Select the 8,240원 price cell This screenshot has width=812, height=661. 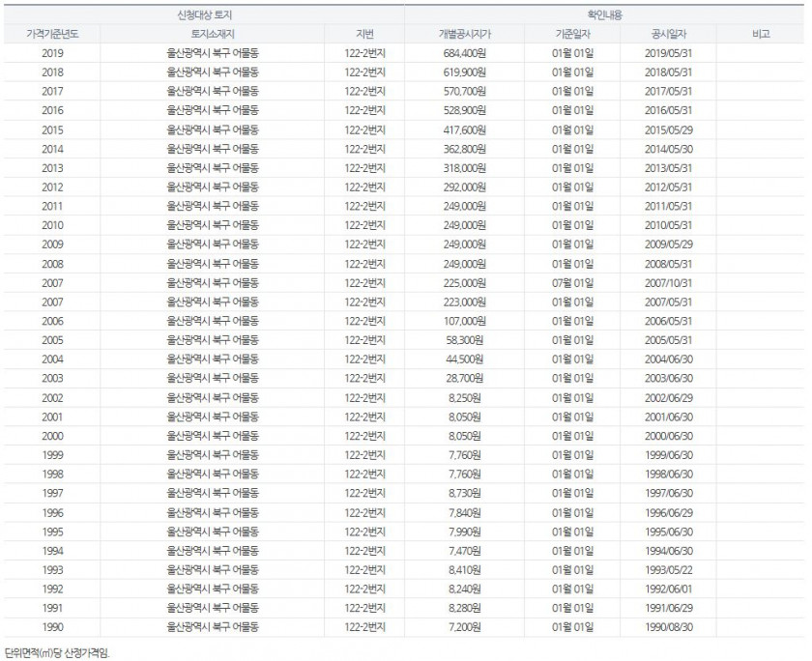click(465, 589)
